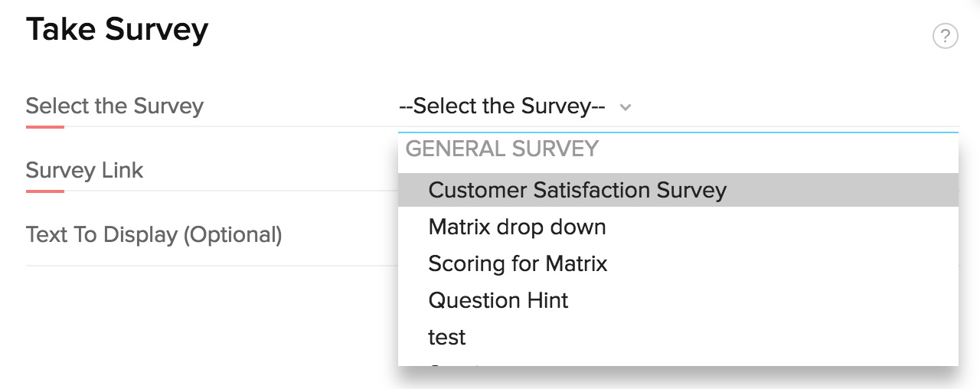Choose Customer Satisfaction Survey from the list
This screenshot has height=389, width=980.
pos(577,190)
